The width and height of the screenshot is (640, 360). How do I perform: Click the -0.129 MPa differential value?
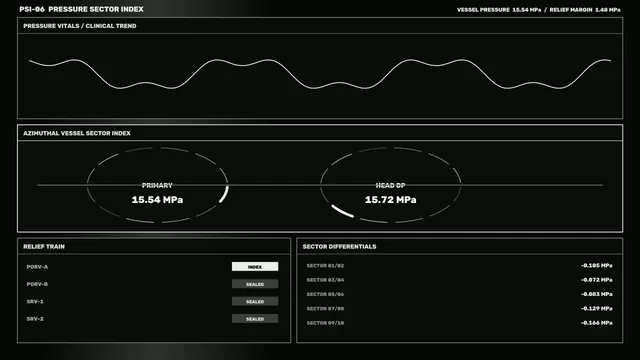(597, 309)
